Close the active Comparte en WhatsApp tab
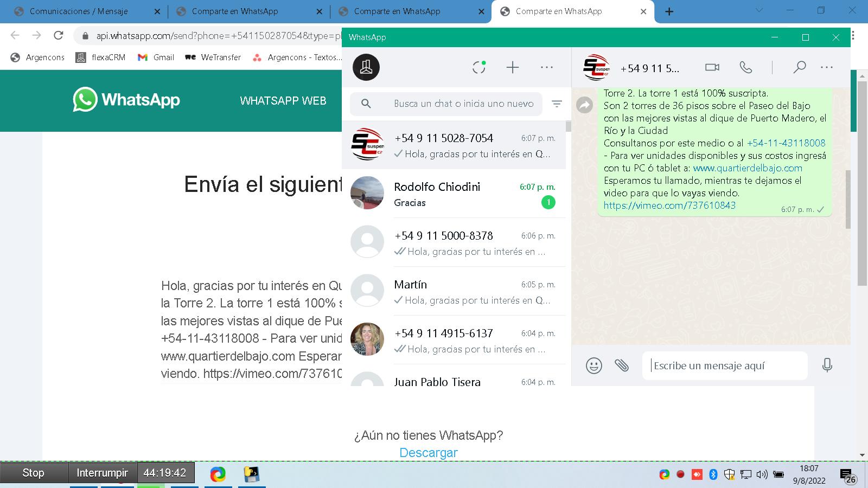 [643, 11]
